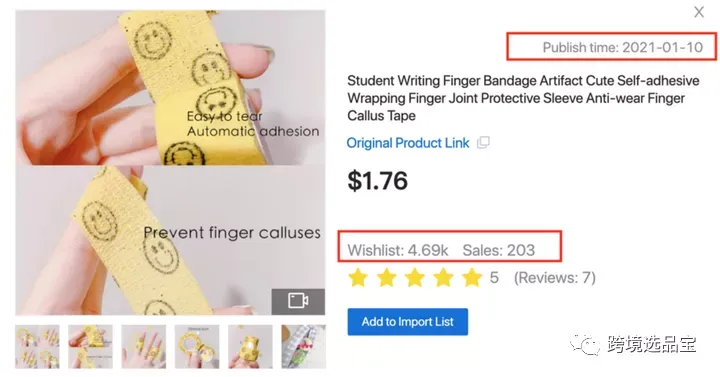The height and width of the screenshot is (377, 720).
Task: Click the product title text
Action: coord(523,98)
